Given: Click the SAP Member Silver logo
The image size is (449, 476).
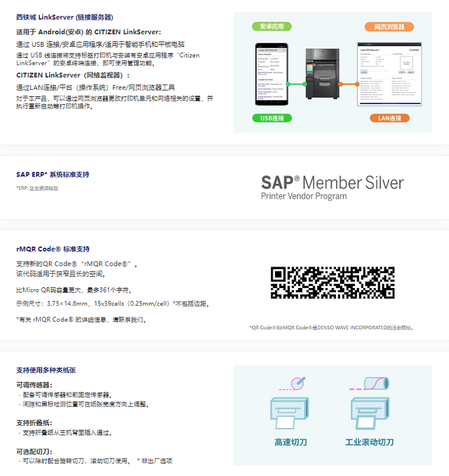Looking at the screenshot, I should 332,187.
